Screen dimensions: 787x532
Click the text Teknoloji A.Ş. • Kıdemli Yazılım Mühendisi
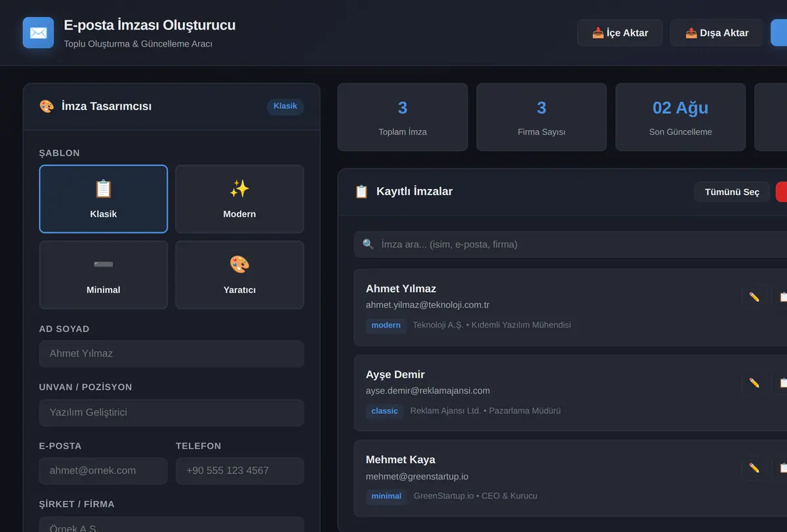(492, 325)
